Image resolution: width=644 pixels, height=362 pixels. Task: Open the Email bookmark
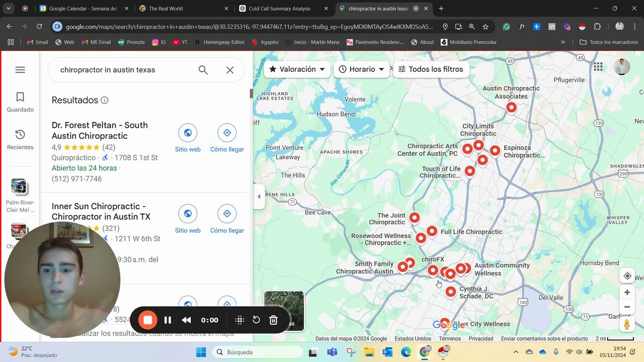pos(37,42)
